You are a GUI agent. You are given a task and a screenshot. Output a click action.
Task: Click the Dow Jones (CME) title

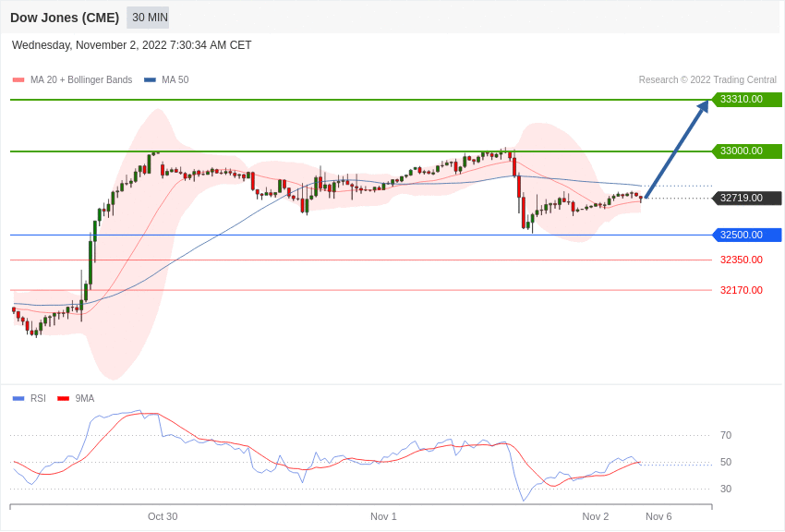click(x=65, y=18)
